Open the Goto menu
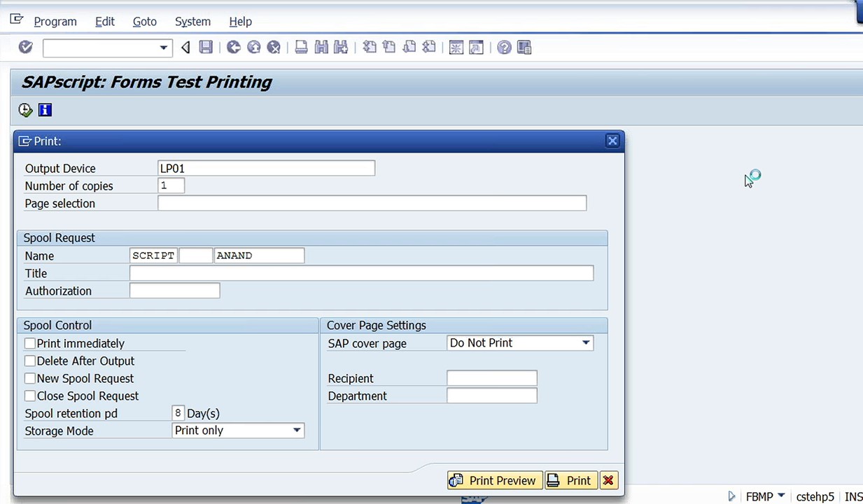Viewport: 863px width, 504px height. coord(145,22)
